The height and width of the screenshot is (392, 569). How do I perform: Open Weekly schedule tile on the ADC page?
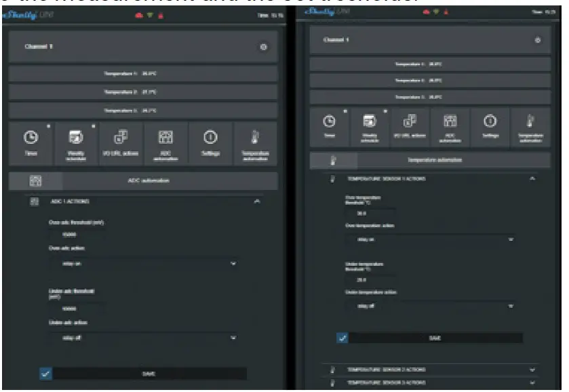pos(76,144)
